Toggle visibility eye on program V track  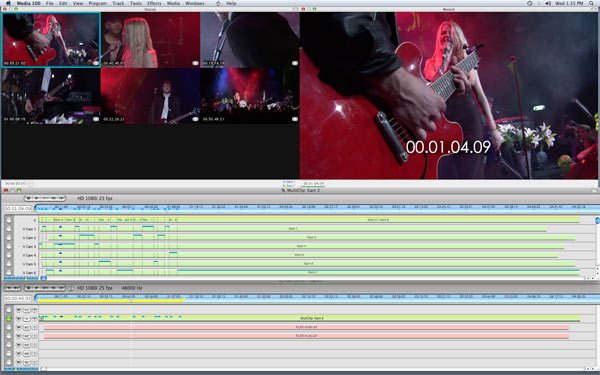[19, 318]
